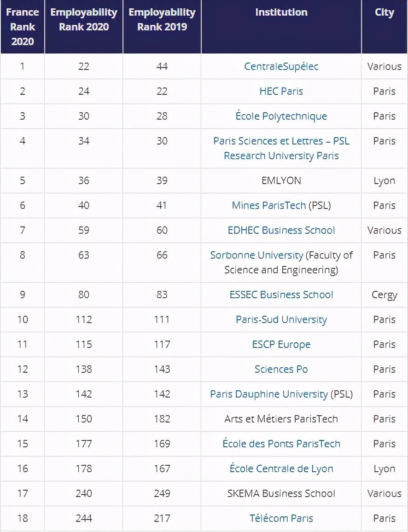This screenshot has width=408, height=532.
Task: Click the Télécom Paris link
Action: [281, 518]
